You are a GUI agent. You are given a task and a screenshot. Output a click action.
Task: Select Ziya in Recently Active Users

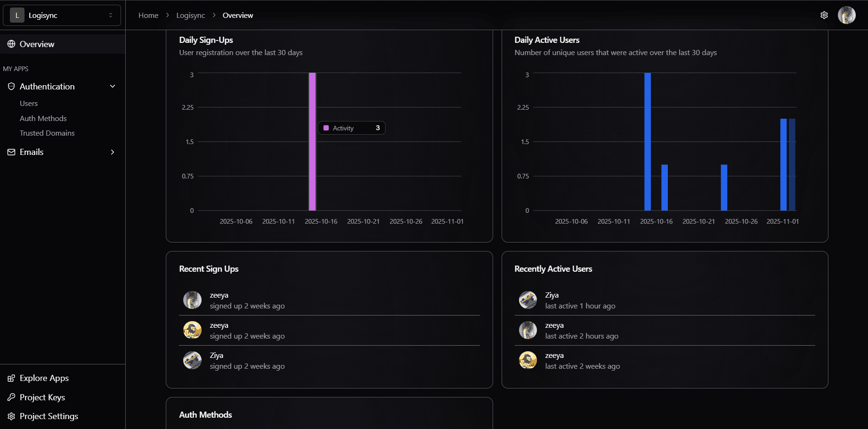(552, 295)
